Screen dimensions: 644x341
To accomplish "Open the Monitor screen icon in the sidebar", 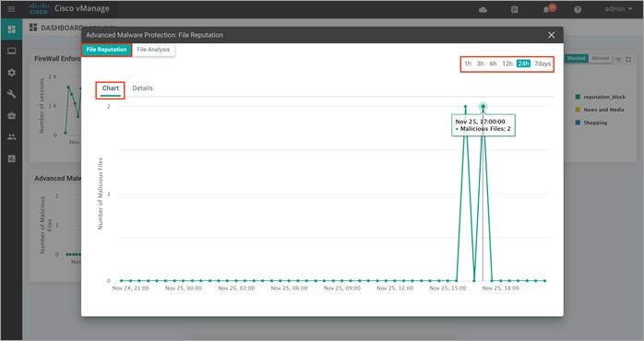I will click(11, 51).
